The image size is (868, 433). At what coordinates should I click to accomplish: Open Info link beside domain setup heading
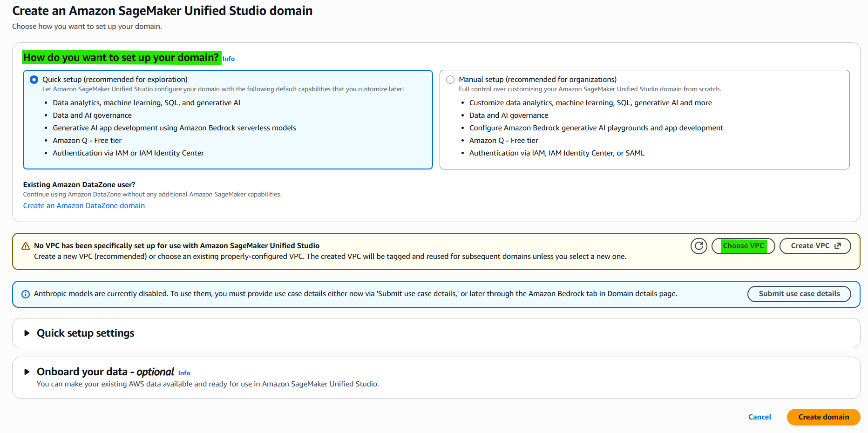tap(229, 59)
